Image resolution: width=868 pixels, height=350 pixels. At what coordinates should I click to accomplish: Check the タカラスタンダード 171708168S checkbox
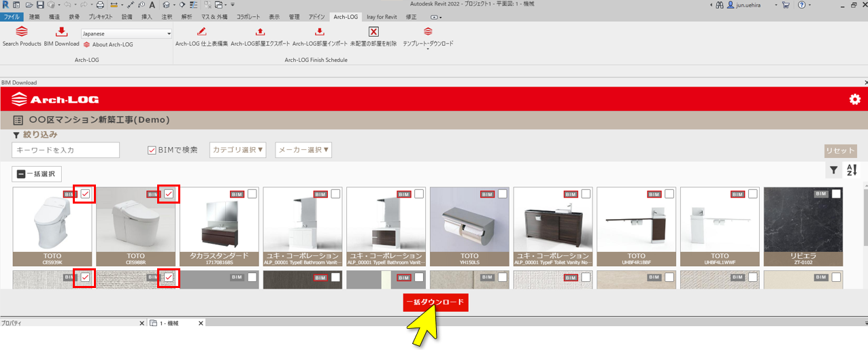tap(252, 194)
